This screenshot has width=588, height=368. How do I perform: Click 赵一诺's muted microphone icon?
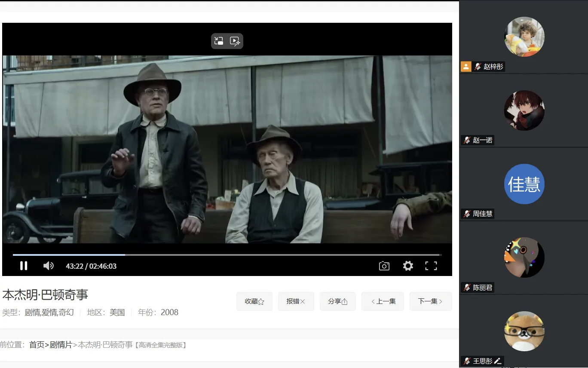(x=467, y=140)
